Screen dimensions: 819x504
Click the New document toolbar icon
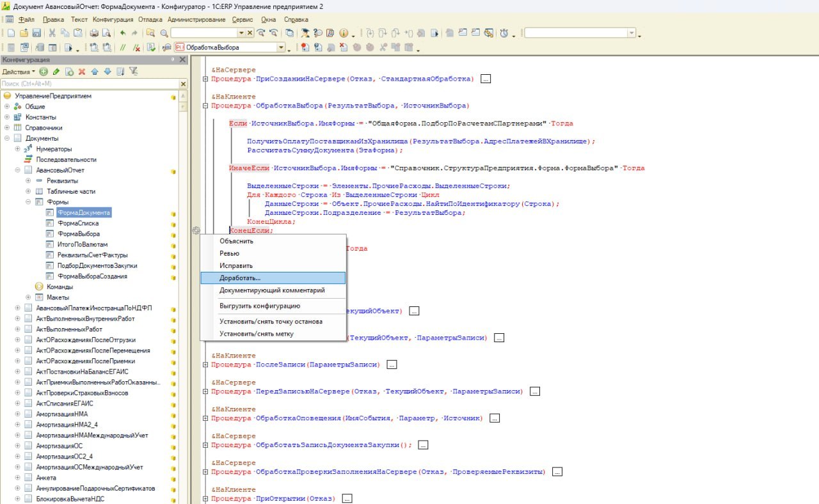pos(11,33)
